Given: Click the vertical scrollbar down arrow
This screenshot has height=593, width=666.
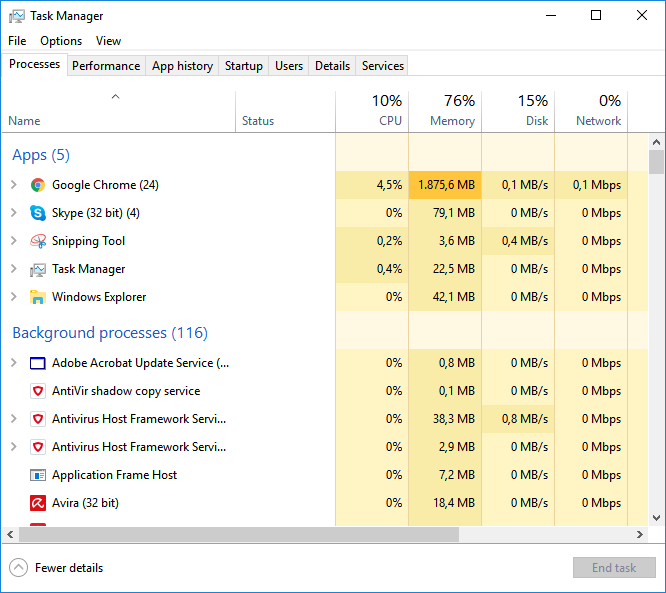Looking at the screenshot, I should click(656, 518).
